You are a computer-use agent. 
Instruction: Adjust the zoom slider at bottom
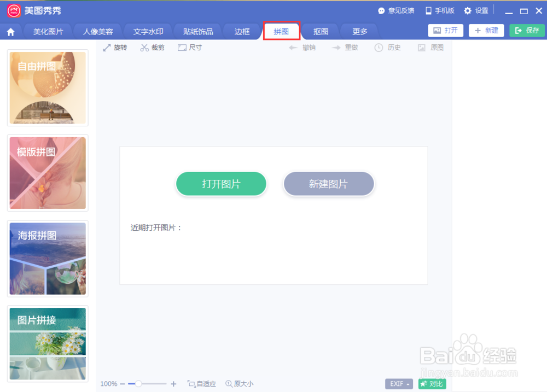(x=139, y=384)
